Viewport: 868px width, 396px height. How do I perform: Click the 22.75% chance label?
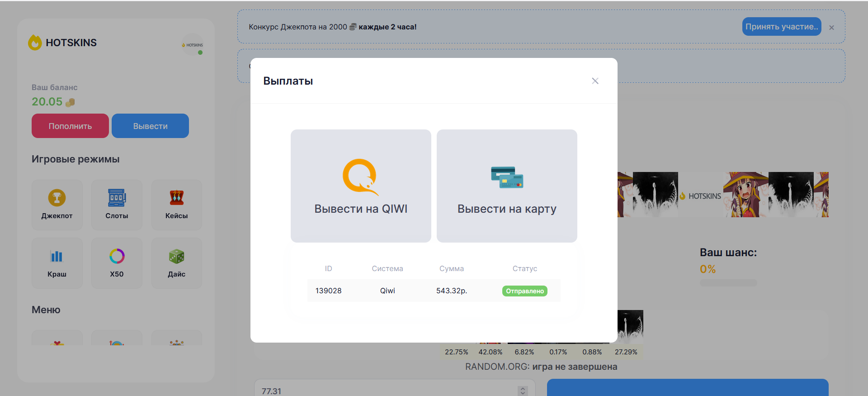coord(457,352)
